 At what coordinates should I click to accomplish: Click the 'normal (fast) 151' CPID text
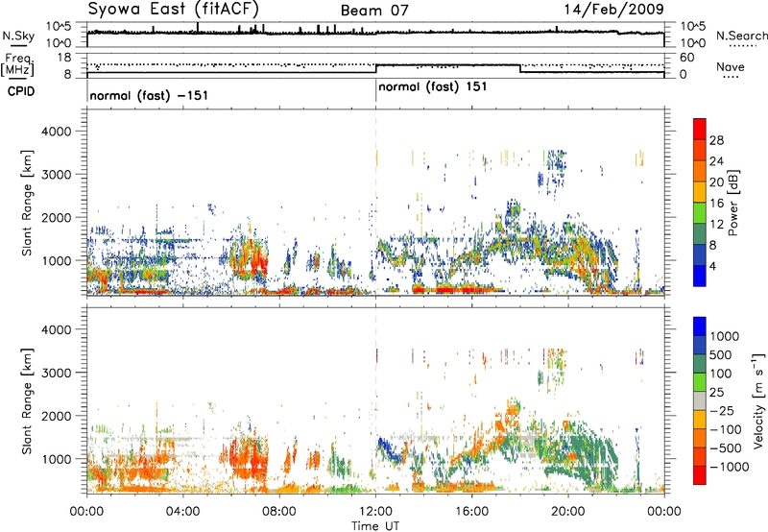(x=433, y=87)
